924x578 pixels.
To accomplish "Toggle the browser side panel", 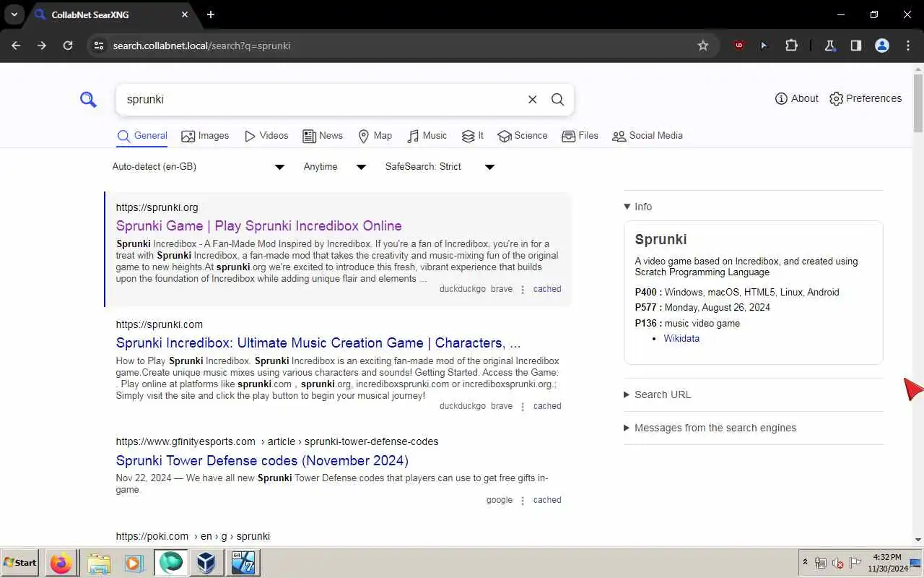I will click(855, 46).
